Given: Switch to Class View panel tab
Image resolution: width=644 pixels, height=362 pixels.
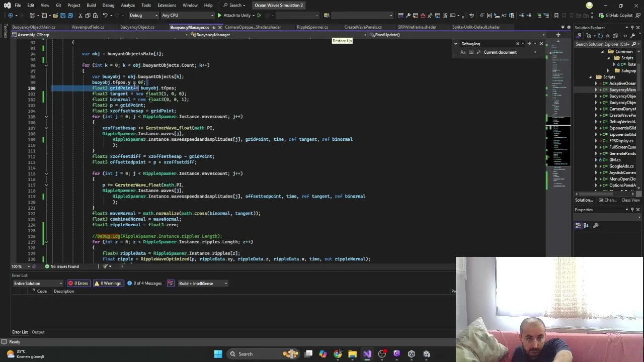Looking at the screenshot, I should [x=630, y=200].
